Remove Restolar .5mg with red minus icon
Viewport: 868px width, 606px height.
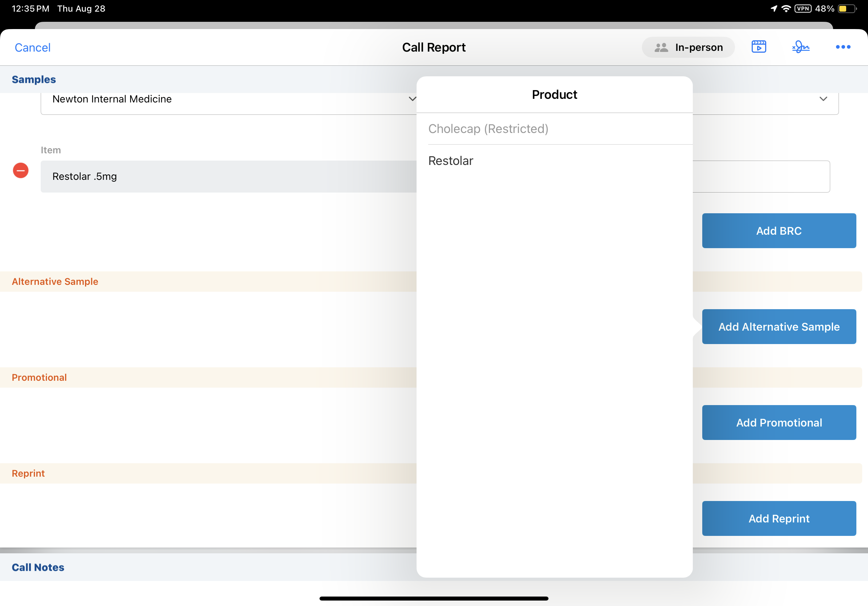21,170
